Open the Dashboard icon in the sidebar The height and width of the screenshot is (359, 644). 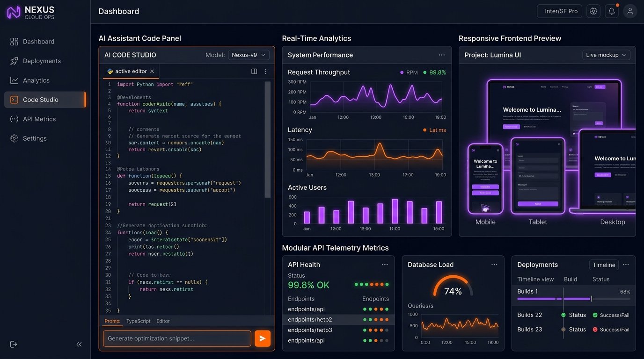14,42
